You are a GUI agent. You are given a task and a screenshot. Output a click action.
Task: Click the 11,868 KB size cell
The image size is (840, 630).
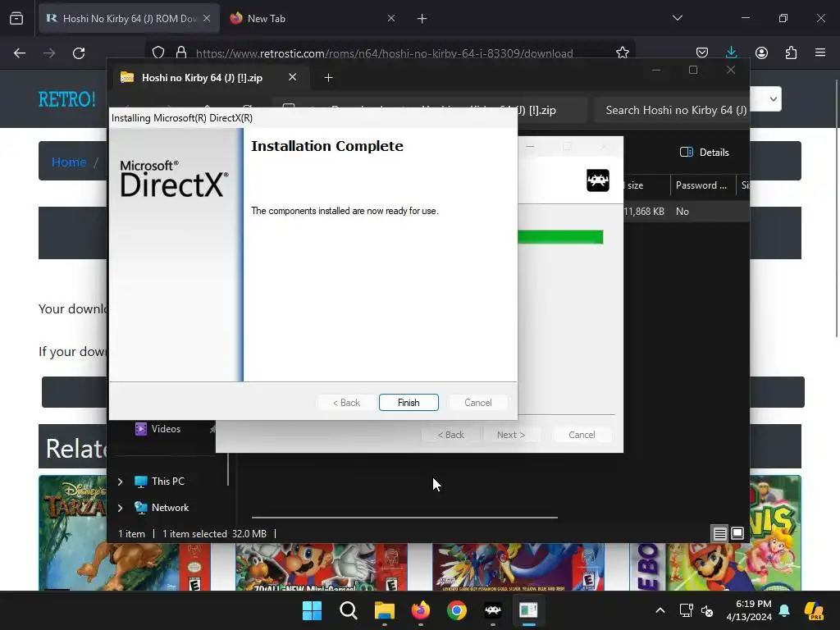pyautogui.click(x=643, y=212)
